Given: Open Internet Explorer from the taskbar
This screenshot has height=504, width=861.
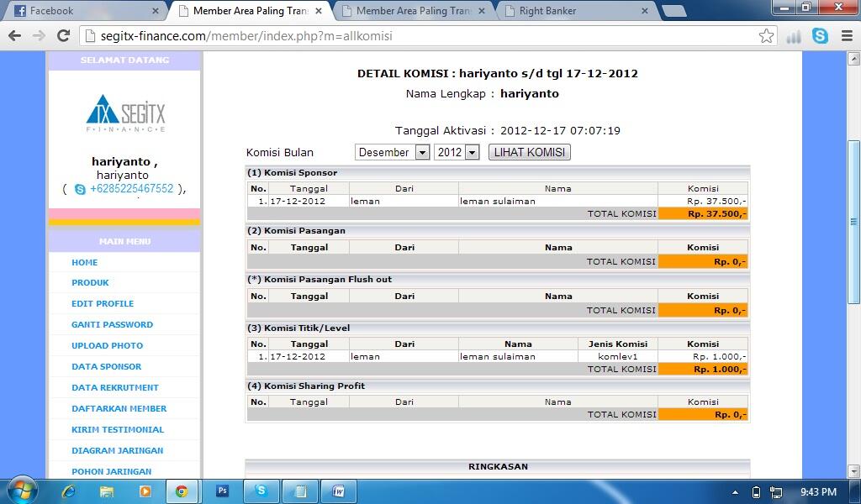Looking at the screenshot, I should click(x=69, y=491).
